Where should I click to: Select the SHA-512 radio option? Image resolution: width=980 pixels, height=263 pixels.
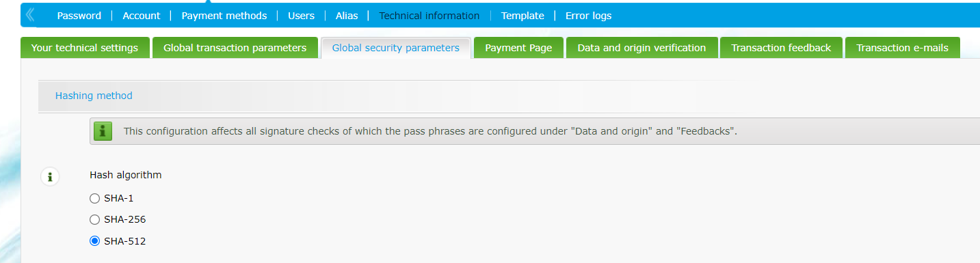coord(95,240)
